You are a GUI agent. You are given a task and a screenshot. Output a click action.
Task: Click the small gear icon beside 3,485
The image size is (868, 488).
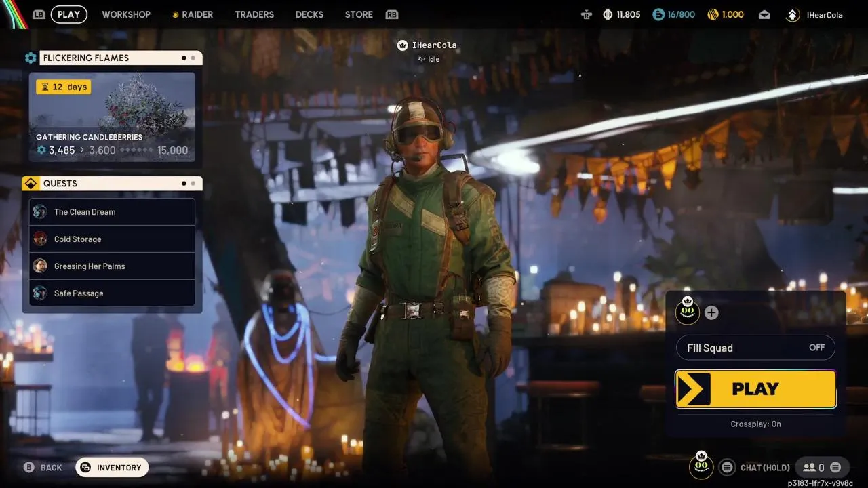point(41,150)
